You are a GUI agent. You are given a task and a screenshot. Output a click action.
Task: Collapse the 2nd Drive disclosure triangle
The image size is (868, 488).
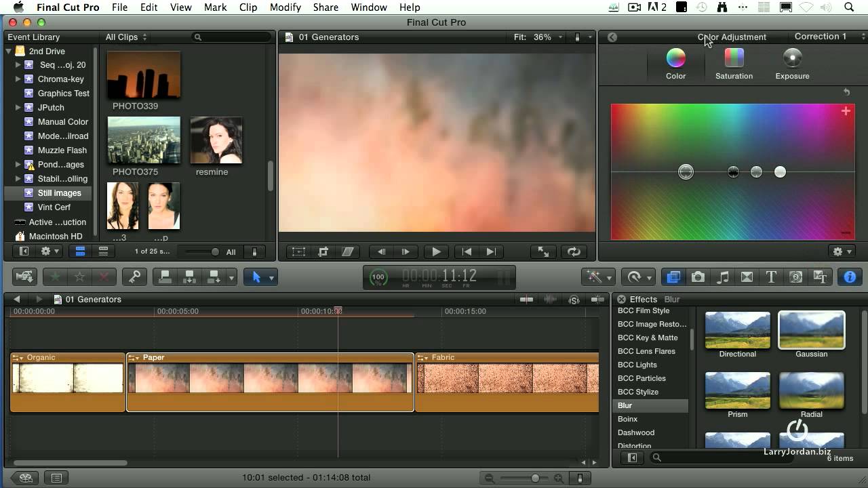click(9, 51)
